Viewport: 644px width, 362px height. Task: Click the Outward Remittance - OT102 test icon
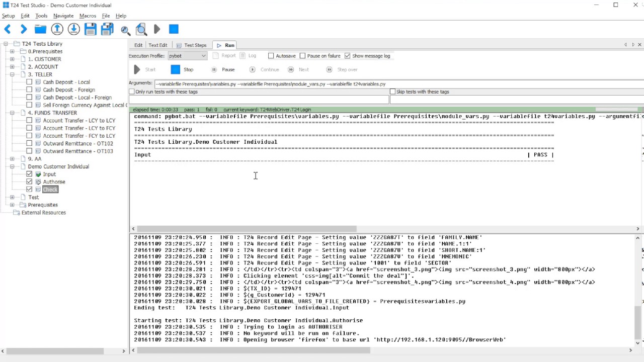point(38,144)
